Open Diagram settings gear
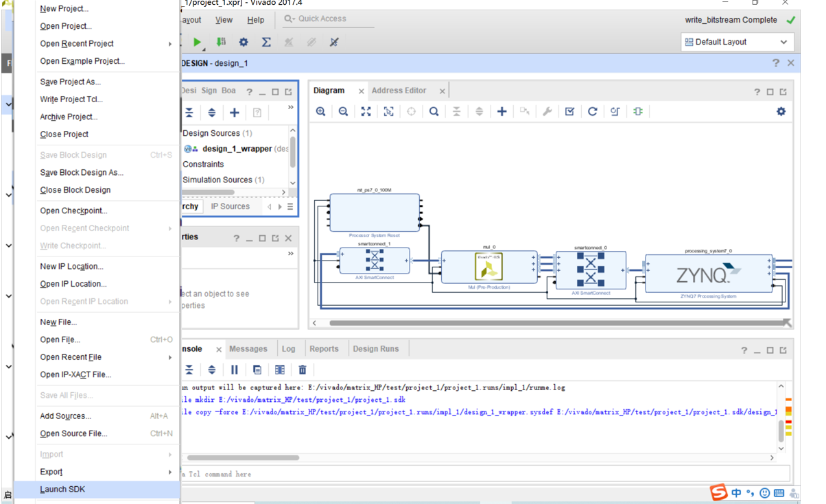 click(781, 111)
